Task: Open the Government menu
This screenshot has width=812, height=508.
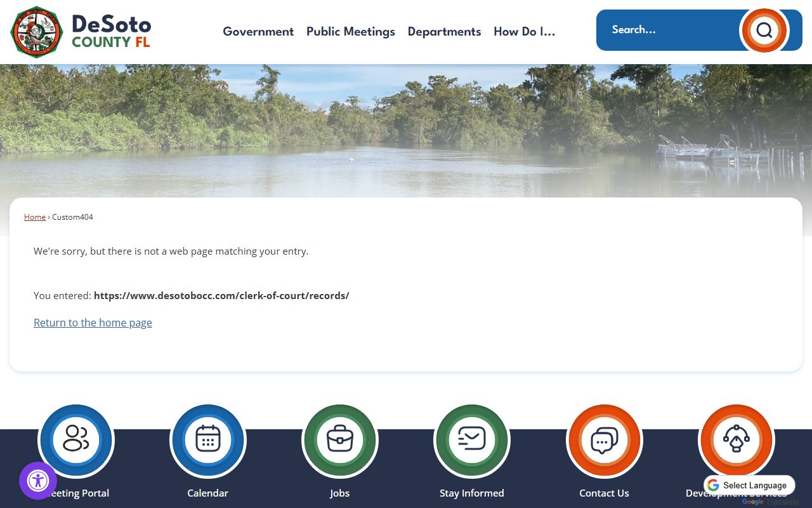Action: (258, 32)
